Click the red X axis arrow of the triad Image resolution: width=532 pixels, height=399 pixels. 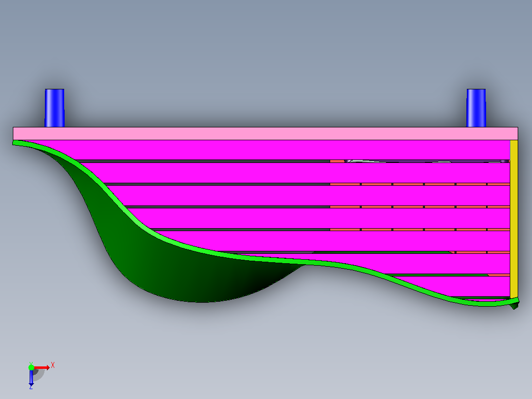pos(42,367)
